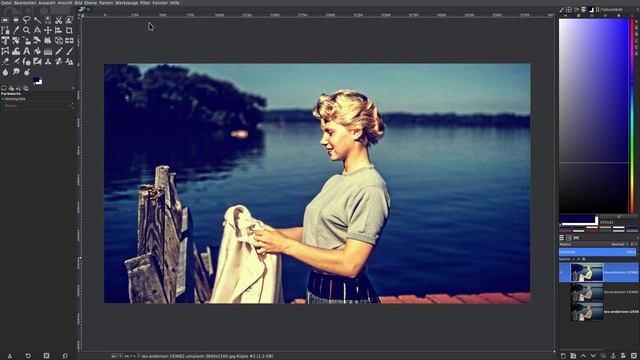Select the Bucket Fill tool
Image resolution: width=640 pixels, height=360 pixels.
(x=37, y=51)
